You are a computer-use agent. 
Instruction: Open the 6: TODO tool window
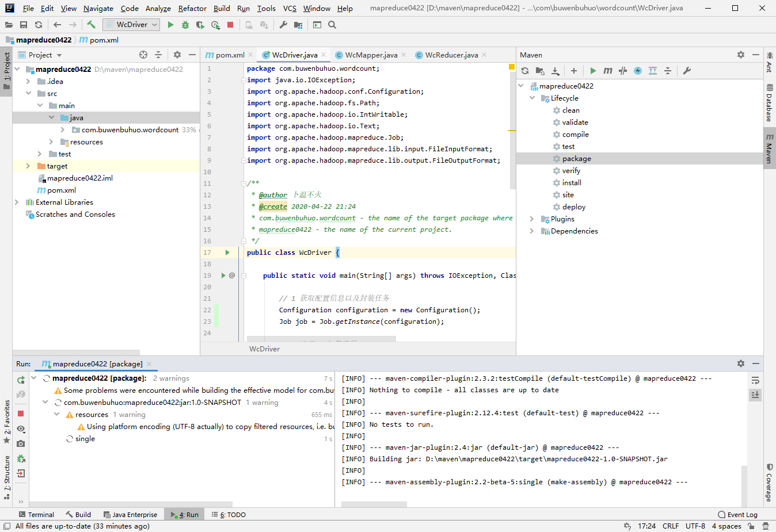tap(229, 515)
